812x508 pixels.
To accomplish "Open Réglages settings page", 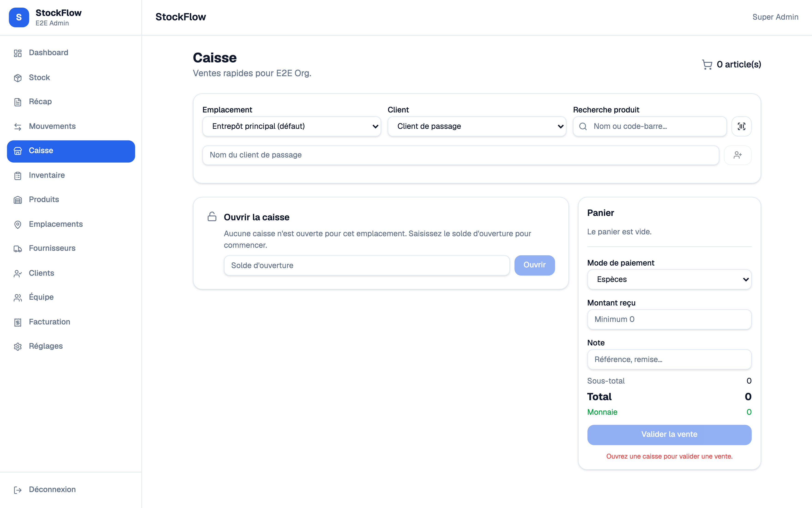I will point(71,346).
